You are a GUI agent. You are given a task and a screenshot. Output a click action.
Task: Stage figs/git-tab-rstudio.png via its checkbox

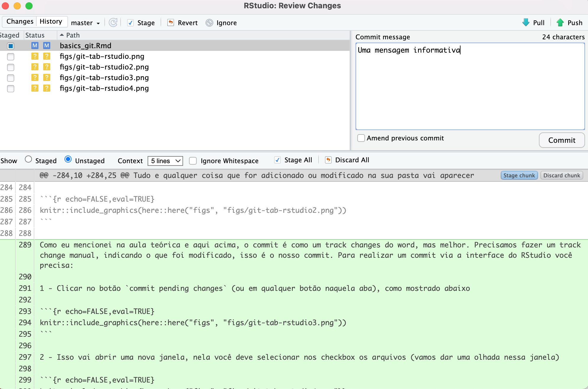pos(11,57)
